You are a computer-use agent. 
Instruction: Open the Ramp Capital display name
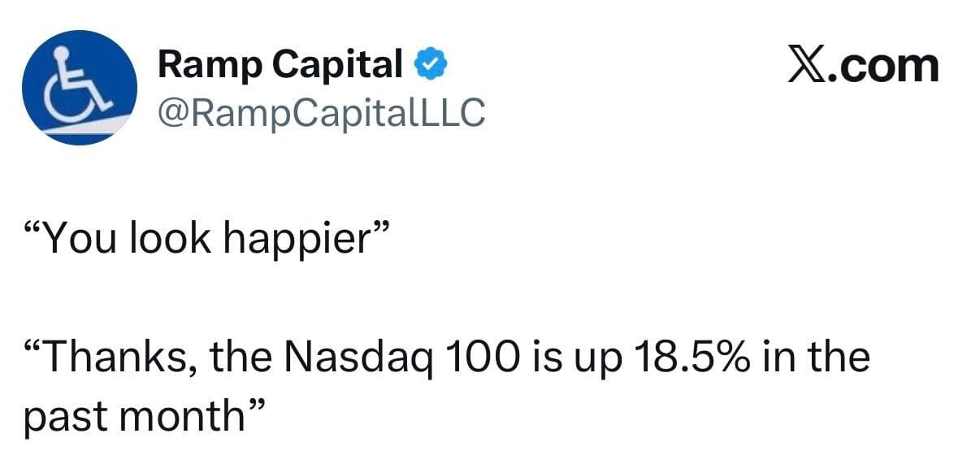(x=280, y=64)
